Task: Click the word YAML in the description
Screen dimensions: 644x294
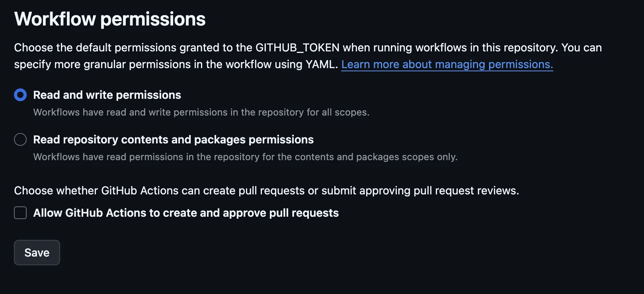Action: [321, 65]
